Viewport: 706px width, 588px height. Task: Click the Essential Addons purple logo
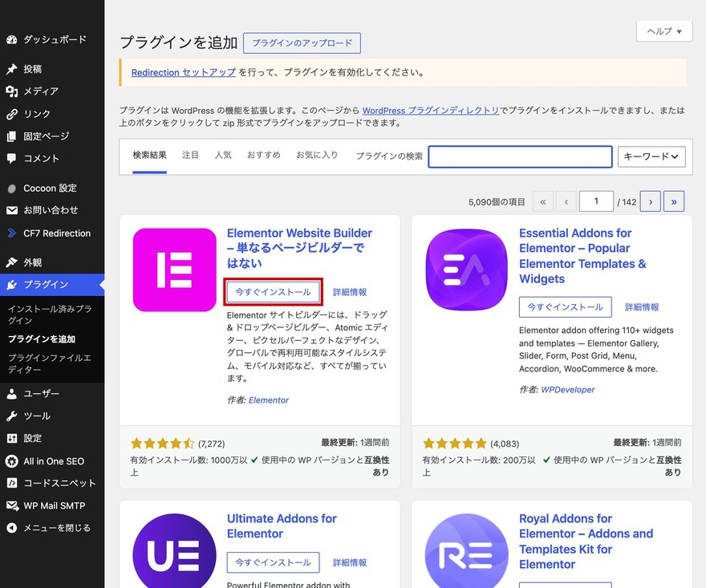[x=467, y=270]
